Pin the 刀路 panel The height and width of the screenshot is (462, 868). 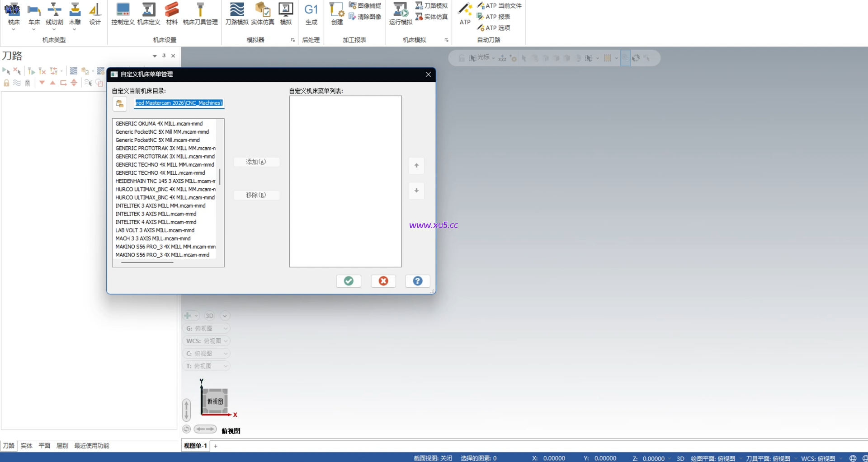coord(164,56)
